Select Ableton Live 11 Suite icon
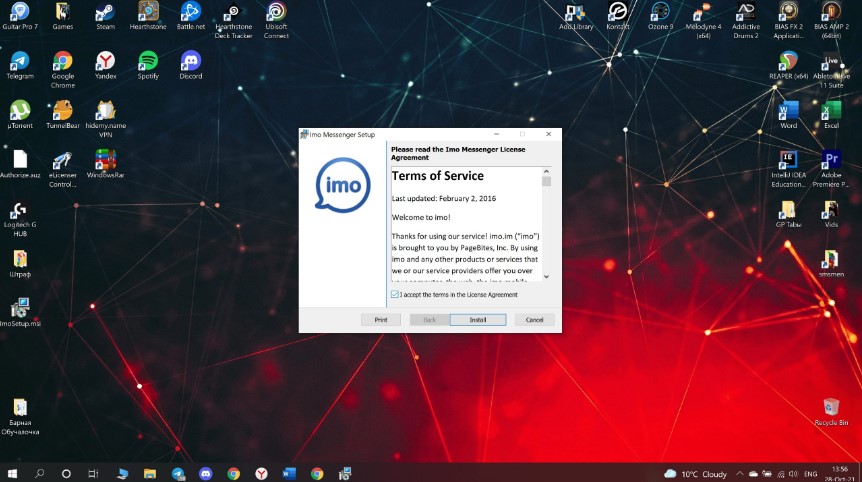 click(831, 70)
